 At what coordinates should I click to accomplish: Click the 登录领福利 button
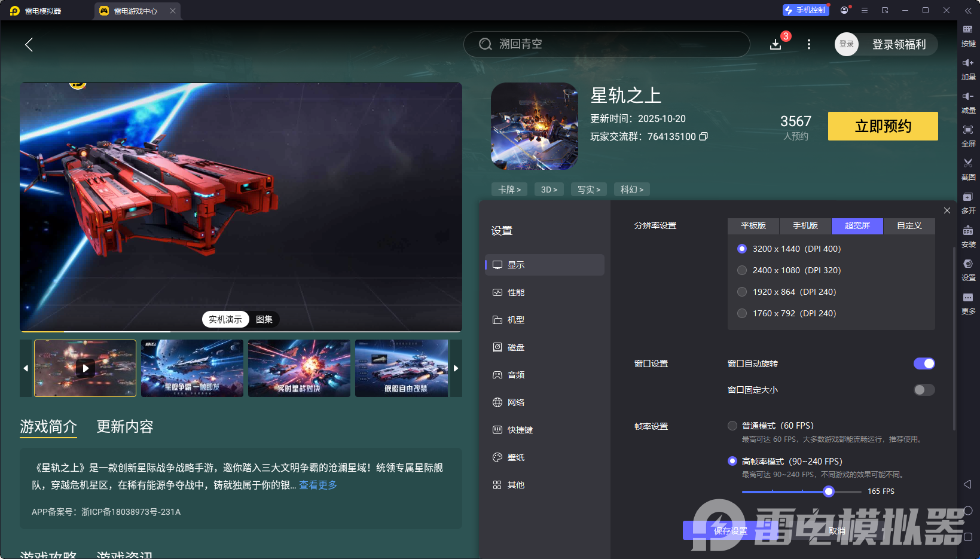point(899,44)
